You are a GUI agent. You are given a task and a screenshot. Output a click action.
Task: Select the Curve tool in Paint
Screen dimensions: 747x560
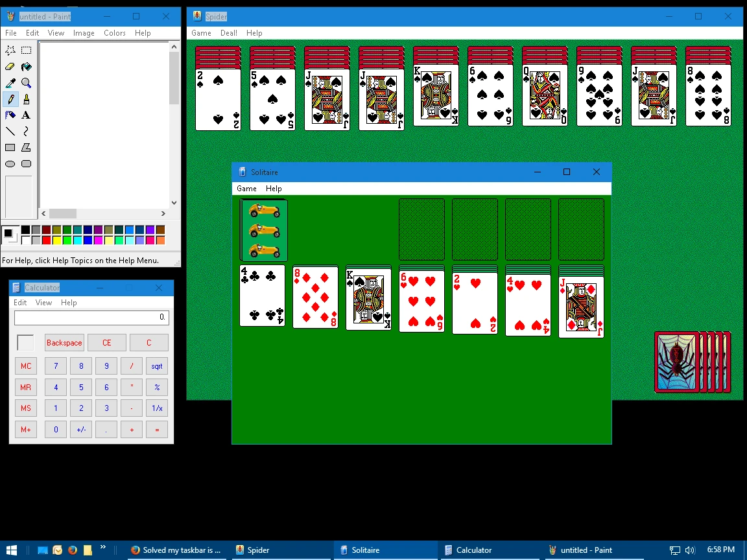[26, 132]
